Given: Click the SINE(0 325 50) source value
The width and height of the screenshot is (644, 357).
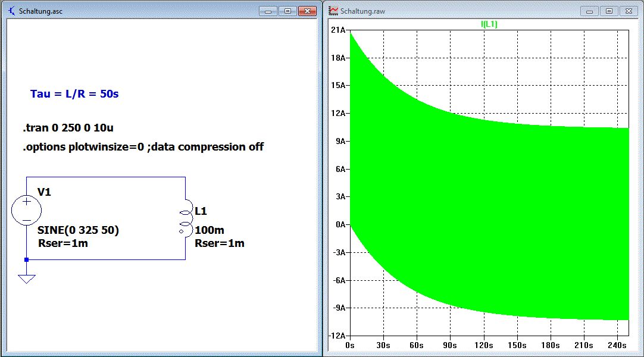Looking at the screenshot, I should pos(78,230).
